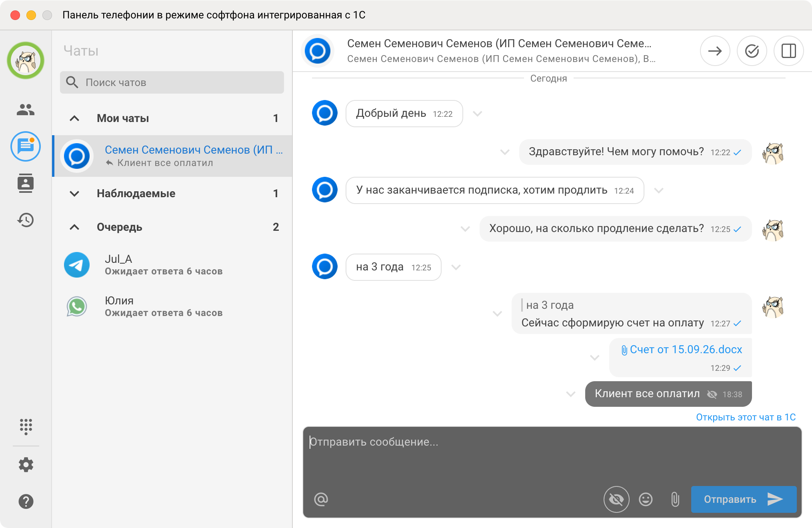The height and width of the screenshot is (528, 812).
Task: Click the transfer chat arrow button
Action: click(x=715, y=51)
